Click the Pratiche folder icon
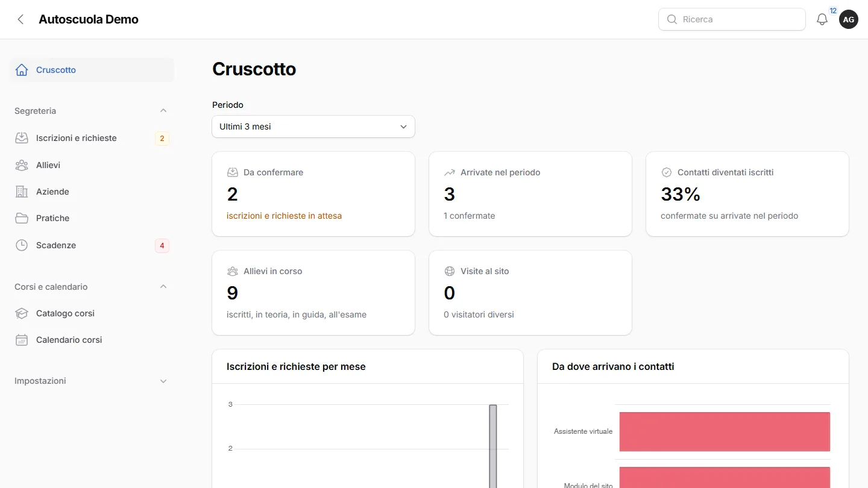868x488 pixels. coord(22,218)
